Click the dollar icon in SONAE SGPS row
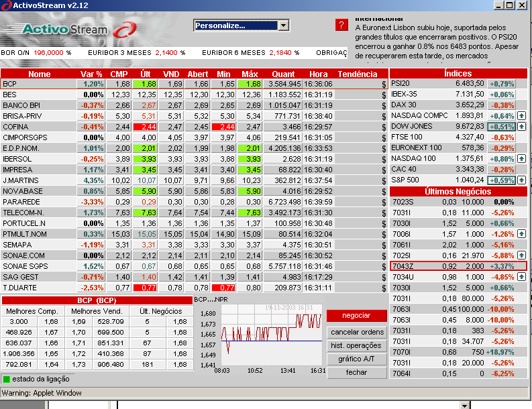Image resolution: width=532 pixels, height=409 pixels. [384, 267]
